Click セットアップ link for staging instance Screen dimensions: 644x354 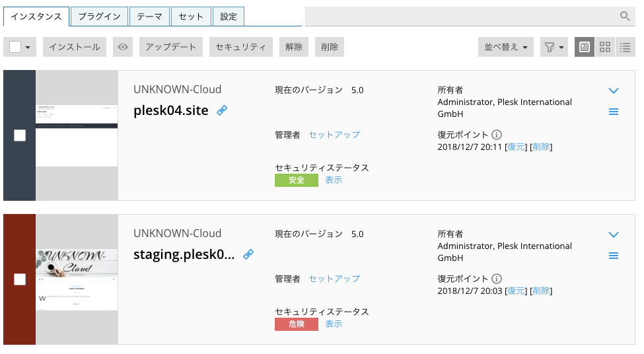click(x=334, y=279)
